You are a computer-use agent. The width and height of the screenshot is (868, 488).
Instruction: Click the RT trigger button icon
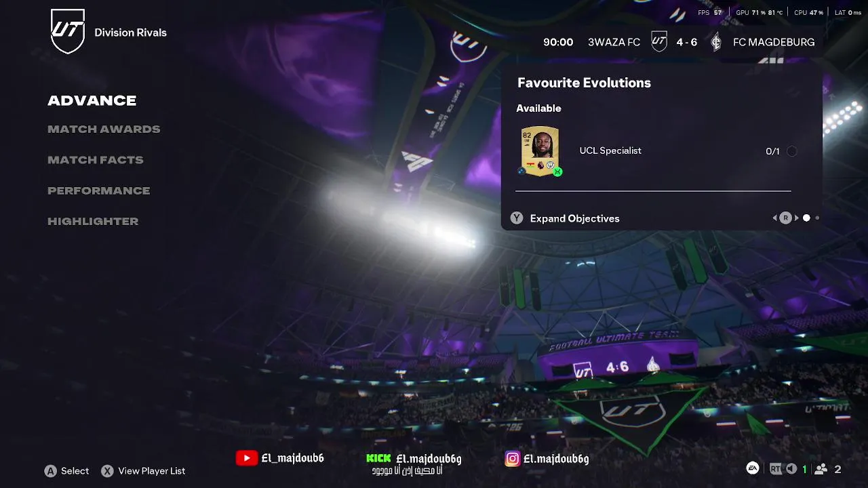pos(775,469)
